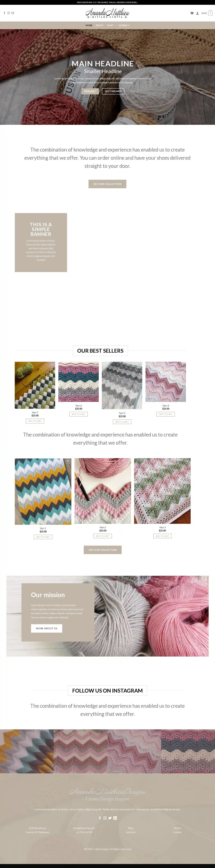Click the email envelope icon in header
This screenshot has width=215, height=868.
coord(13,13)
